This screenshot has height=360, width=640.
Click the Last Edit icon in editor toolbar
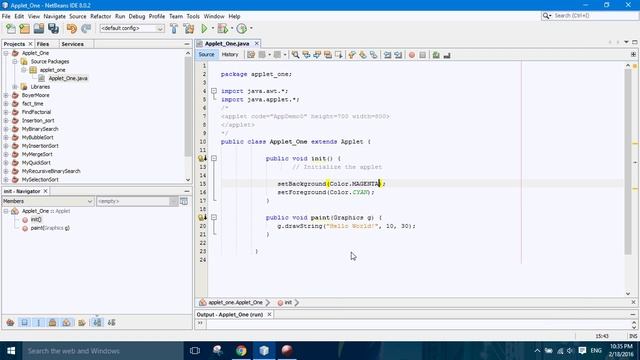[251, 55]
